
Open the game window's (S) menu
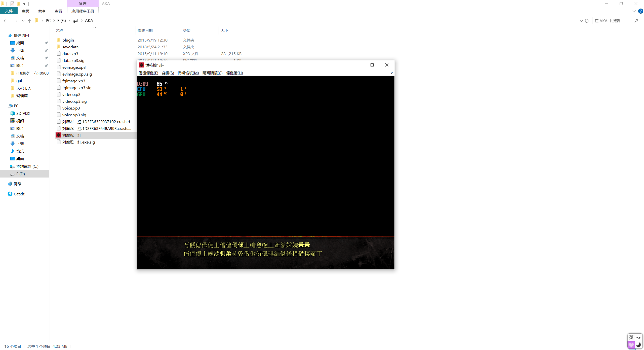(x=168, y=73)
